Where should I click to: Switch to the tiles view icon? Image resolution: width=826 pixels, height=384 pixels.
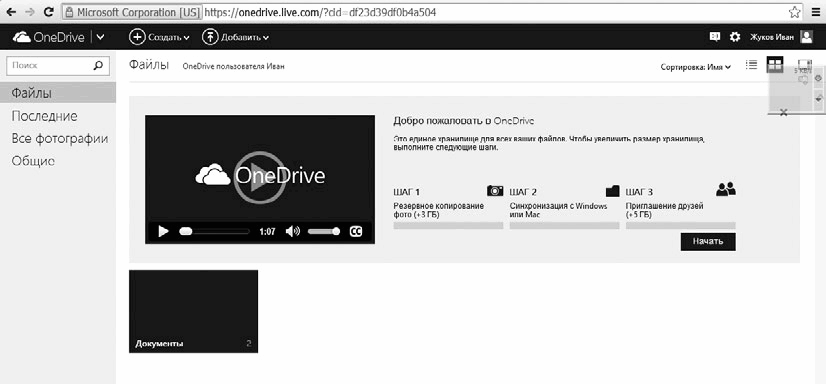click(x=775, y=65)
